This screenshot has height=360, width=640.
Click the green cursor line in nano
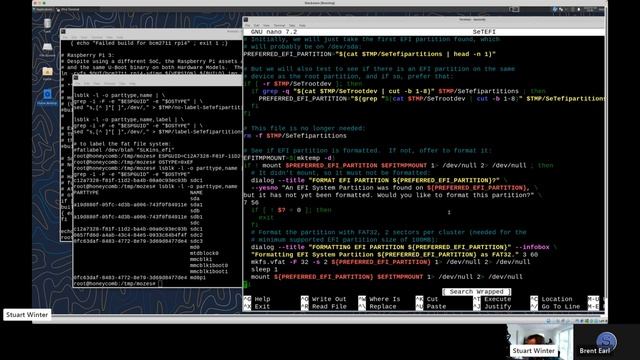[246, 284]
